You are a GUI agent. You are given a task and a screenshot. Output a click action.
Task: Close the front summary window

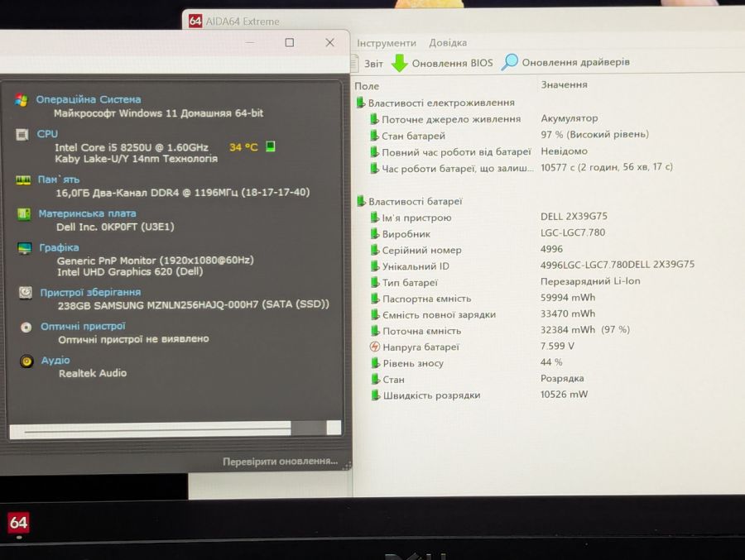[x=329, y=42]
